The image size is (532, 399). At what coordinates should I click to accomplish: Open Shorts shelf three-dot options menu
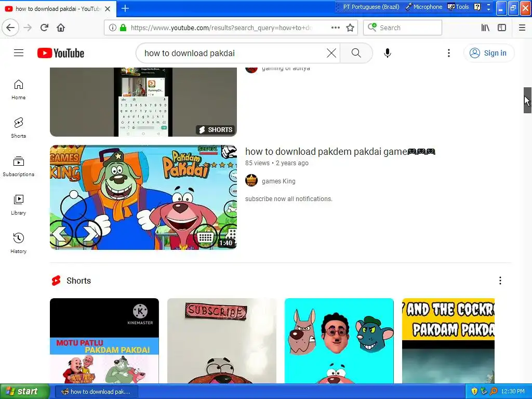point(500,280)
